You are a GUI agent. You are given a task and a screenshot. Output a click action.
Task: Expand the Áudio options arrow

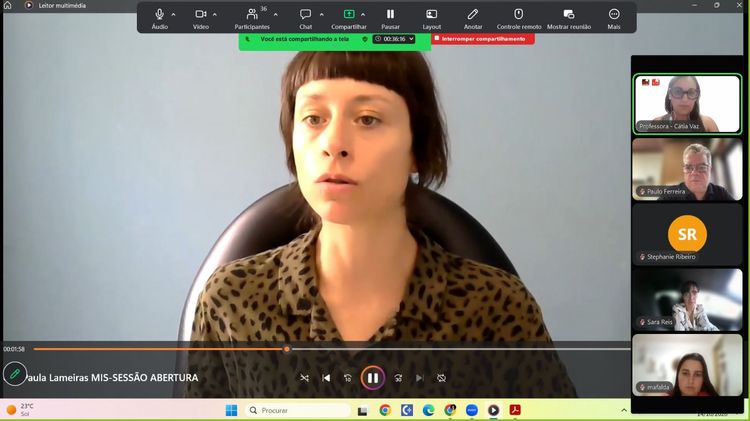(173, 15)
